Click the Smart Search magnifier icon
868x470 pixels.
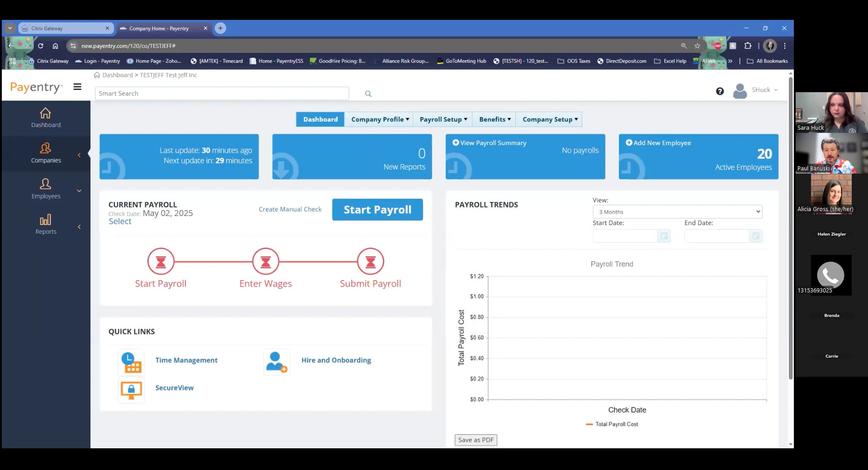tap(368, 94)
